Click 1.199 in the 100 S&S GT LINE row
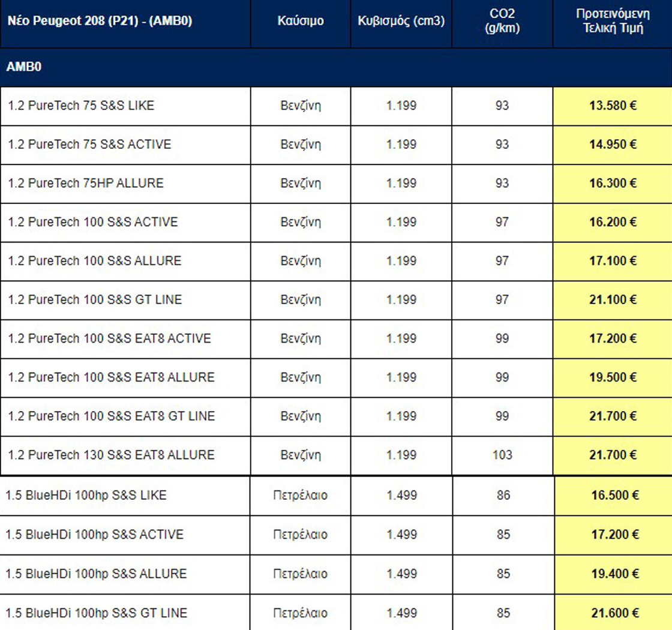 (401, 299)
